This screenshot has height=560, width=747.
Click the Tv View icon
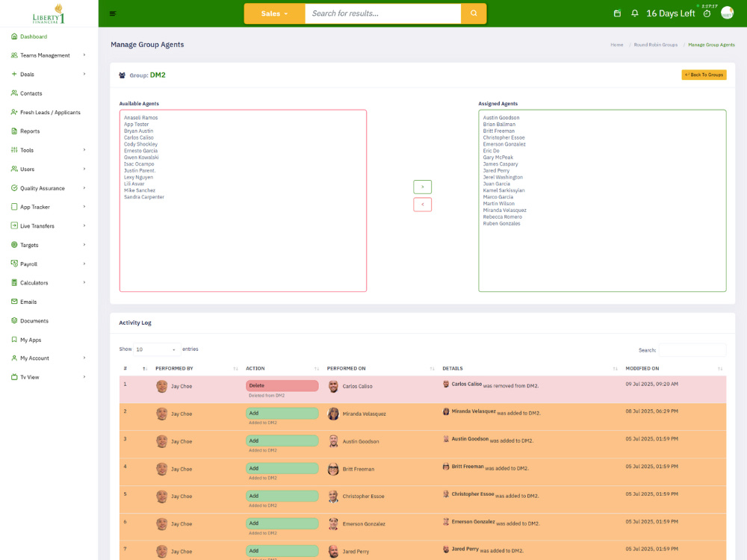click(14, 376)
